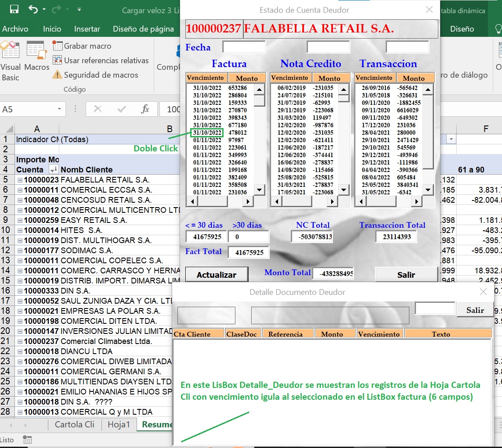
Task: Open the Archivo menu
Action: [15, 29]
